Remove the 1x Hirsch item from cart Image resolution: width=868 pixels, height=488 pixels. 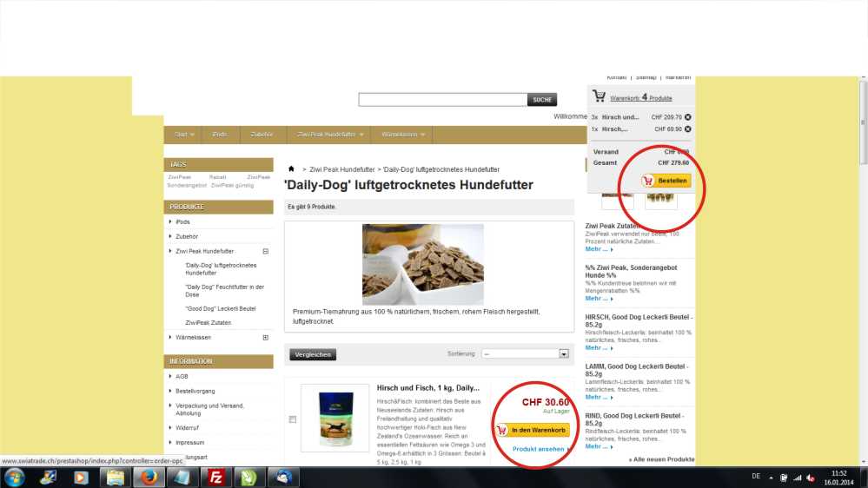pos(687,129)
